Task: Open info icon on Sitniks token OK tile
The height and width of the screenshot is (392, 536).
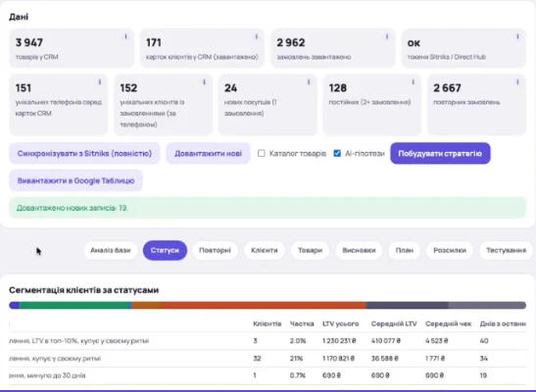Action: 517,36
